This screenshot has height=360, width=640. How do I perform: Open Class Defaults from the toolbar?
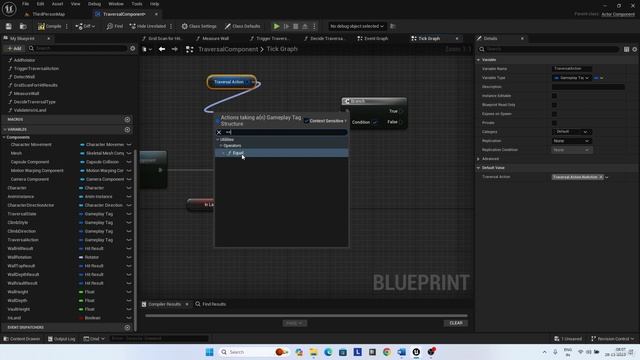click(x=242, y=26)
